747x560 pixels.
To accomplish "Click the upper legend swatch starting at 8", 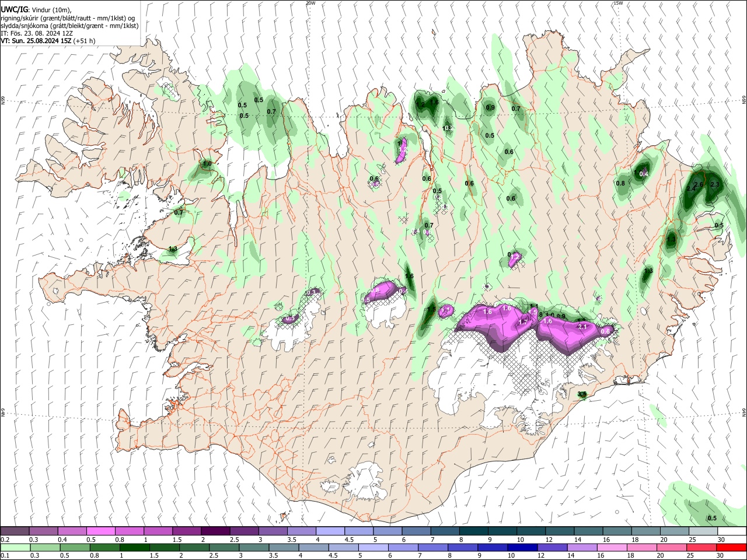I will click(473, 531).
